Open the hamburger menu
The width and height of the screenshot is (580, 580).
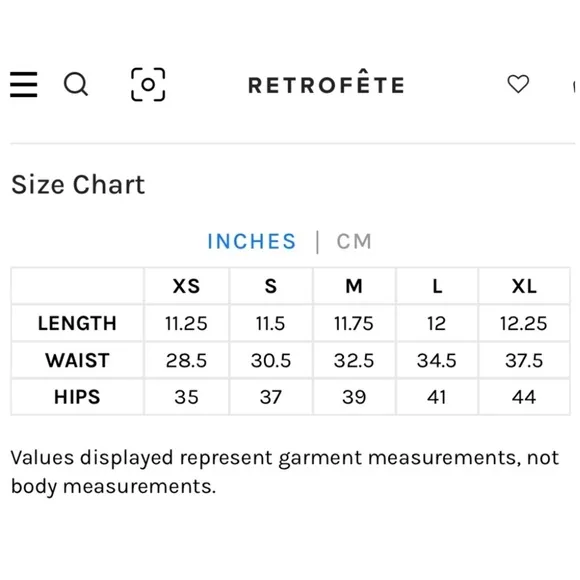24,84
